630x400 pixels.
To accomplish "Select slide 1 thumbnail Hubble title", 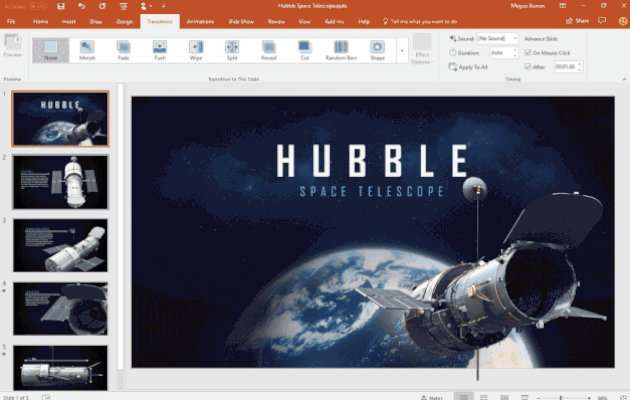I will (x=60, y=119).
